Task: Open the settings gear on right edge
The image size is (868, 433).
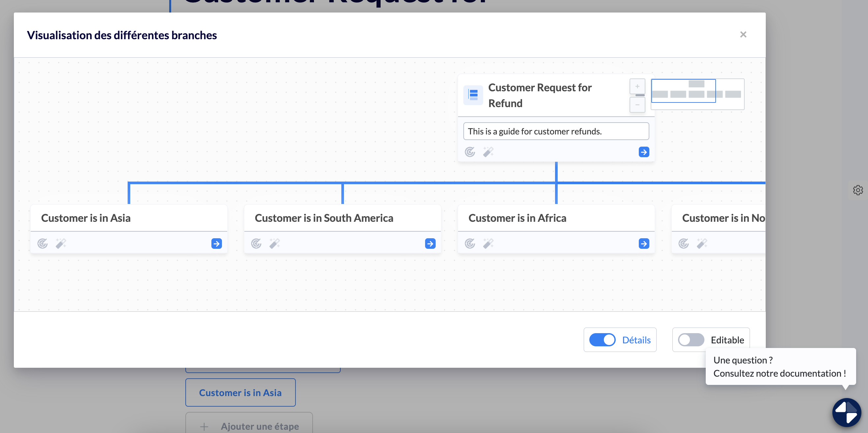Action: pyautogui.click(x=857, y=190)
